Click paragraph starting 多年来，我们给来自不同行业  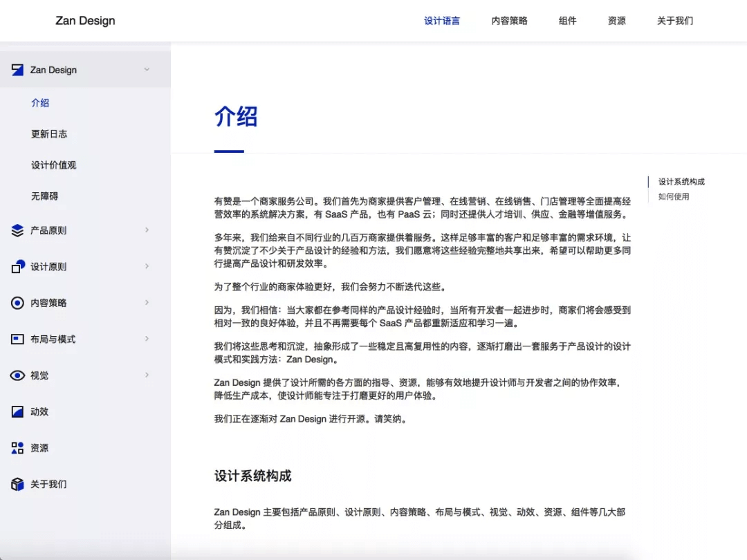click(423, 250)
